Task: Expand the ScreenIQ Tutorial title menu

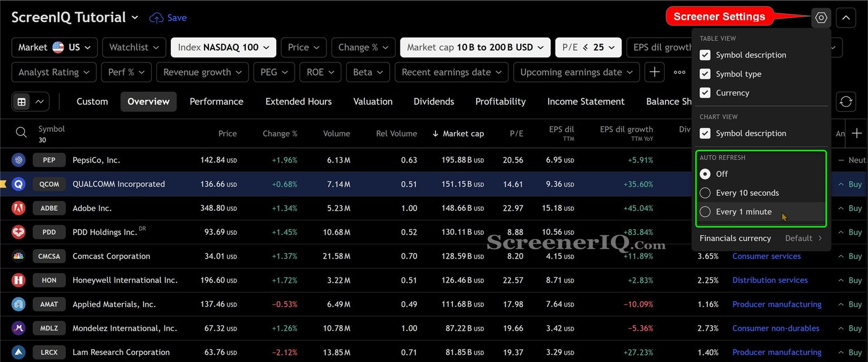Action: 135,17
